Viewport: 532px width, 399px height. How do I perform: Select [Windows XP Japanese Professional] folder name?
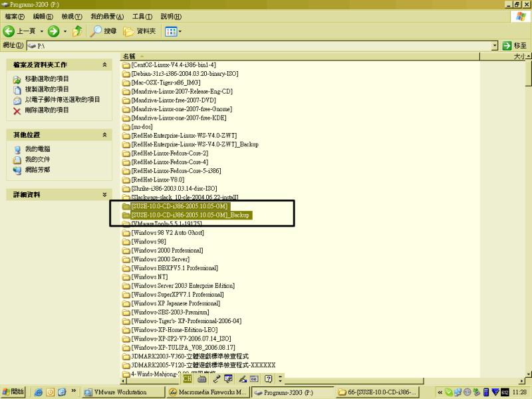pyautogui.click(x=176, y=303)
